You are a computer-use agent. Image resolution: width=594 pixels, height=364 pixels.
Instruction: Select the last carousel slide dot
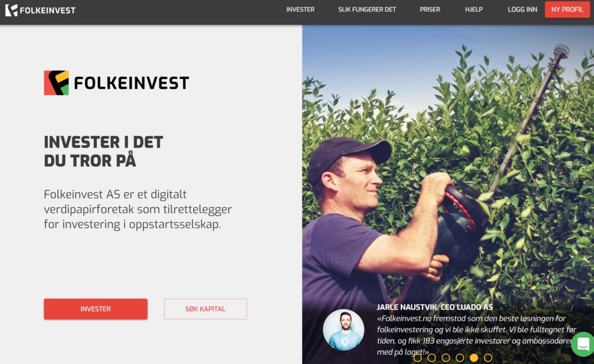(488, 358)
